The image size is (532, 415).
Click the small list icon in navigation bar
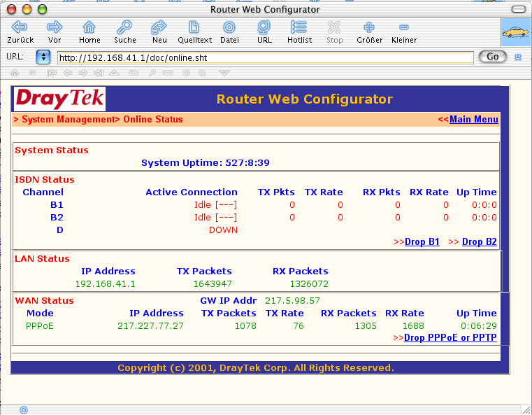coord(32,72)
